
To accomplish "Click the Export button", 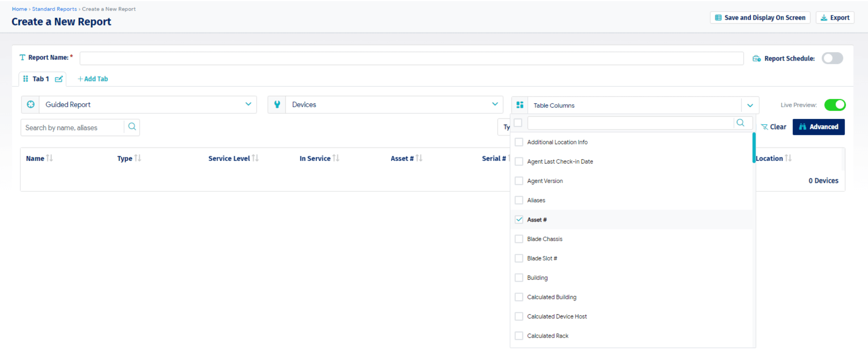I will point(835,18).
